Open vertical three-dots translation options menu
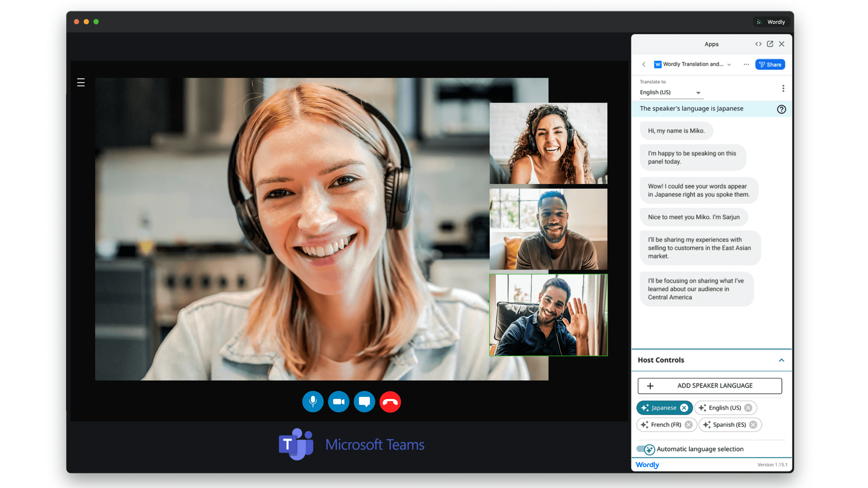Viewport: 868px width, 488px height. [x=783, y=88]
